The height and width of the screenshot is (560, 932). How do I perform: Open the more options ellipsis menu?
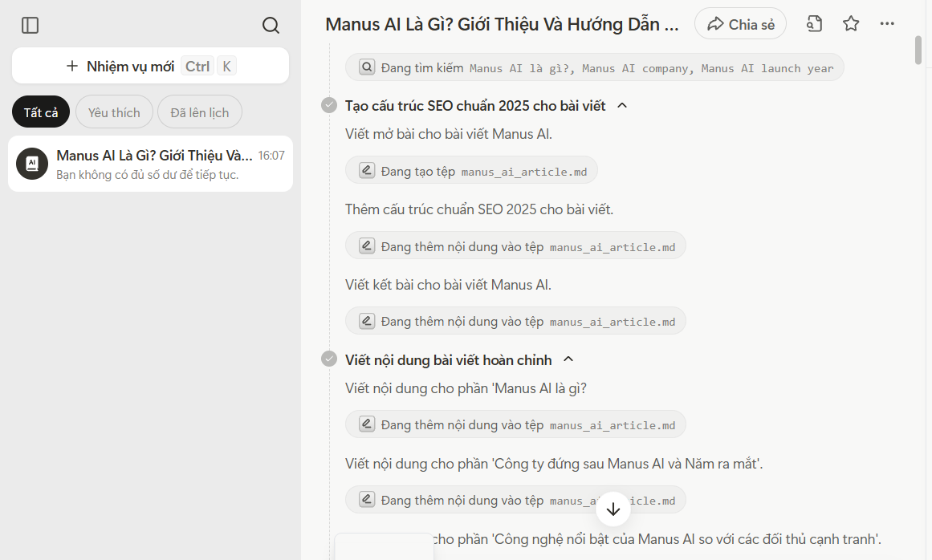[x=887, y=24]
